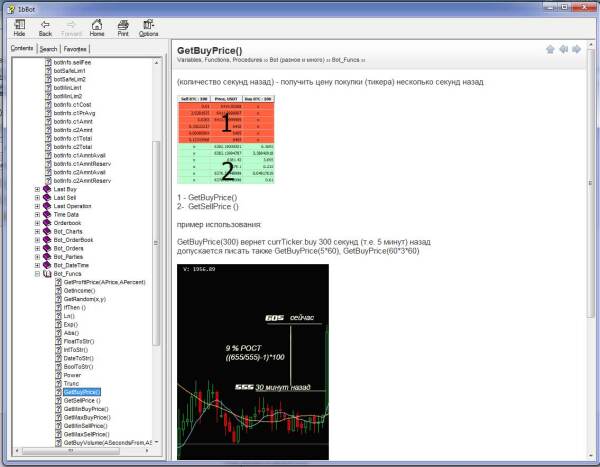
Task: Go to next topic with right arrow
Action: tap(577, 49)
